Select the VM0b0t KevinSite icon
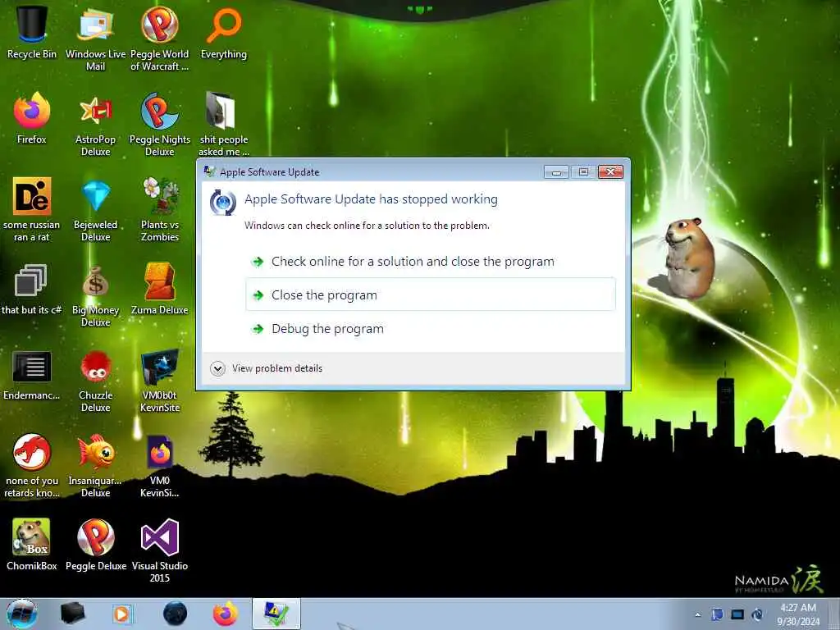Screen dimensions: 840x630 160,381
